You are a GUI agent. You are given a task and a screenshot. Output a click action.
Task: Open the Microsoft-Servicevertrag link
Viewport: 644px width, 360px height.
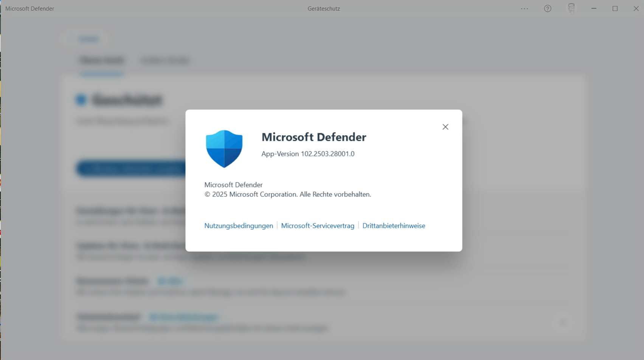(x=318, y=226)
